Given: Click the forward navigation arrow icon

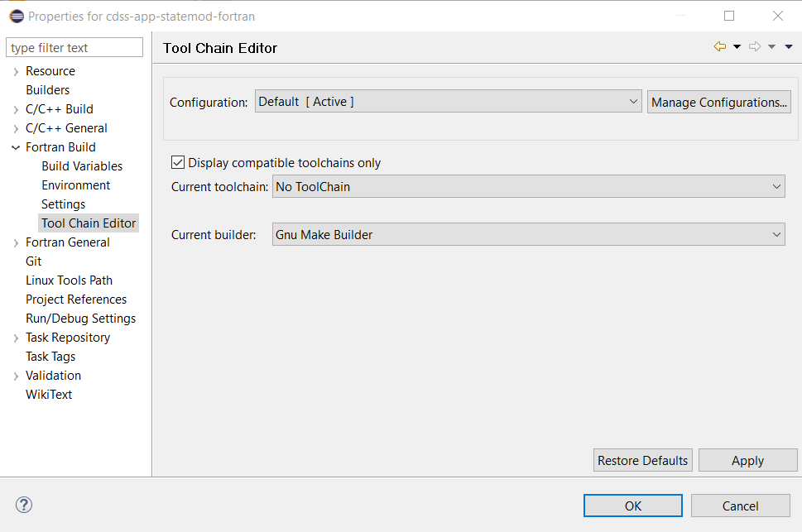Looking at the screenshot, I should pyautogui.click(x=754, y=47).
